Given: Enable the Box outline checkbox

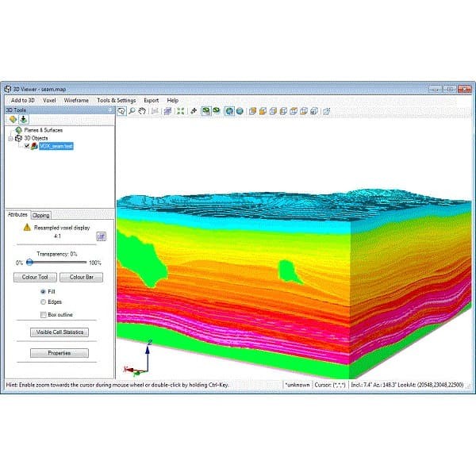Looking at the screenshot, I should point(43,314).
